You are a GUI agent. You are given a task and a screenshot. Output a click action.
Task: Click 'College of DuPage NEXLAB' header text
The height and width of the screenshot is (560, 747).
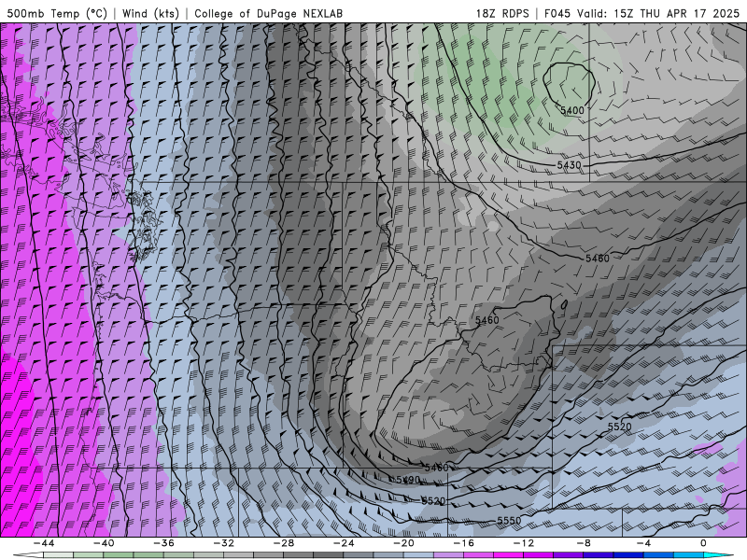point(268,14)
